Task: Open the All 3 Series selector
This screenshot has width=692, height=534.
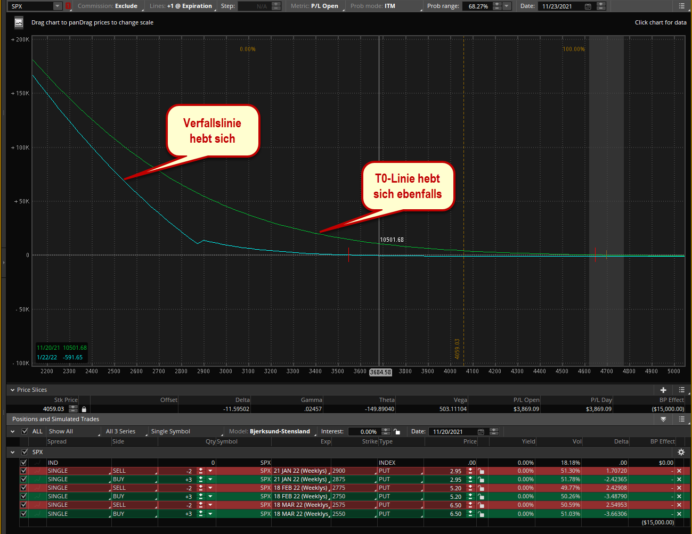Action: (122, 431)
